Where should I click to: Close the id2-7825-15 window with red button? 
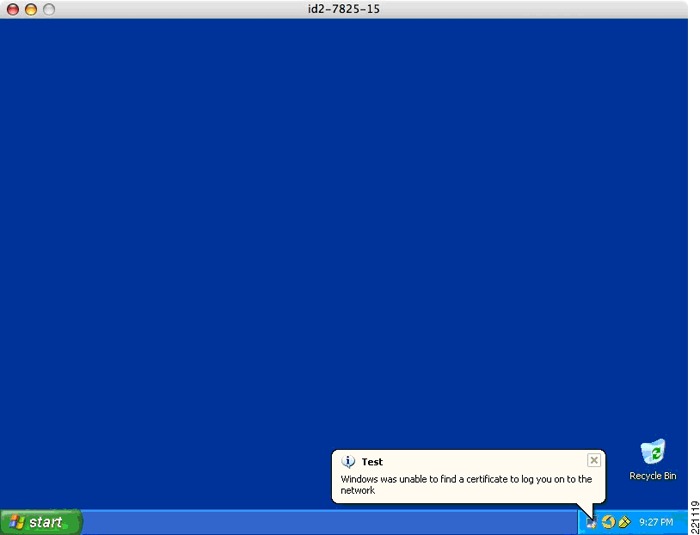(13, 9)
